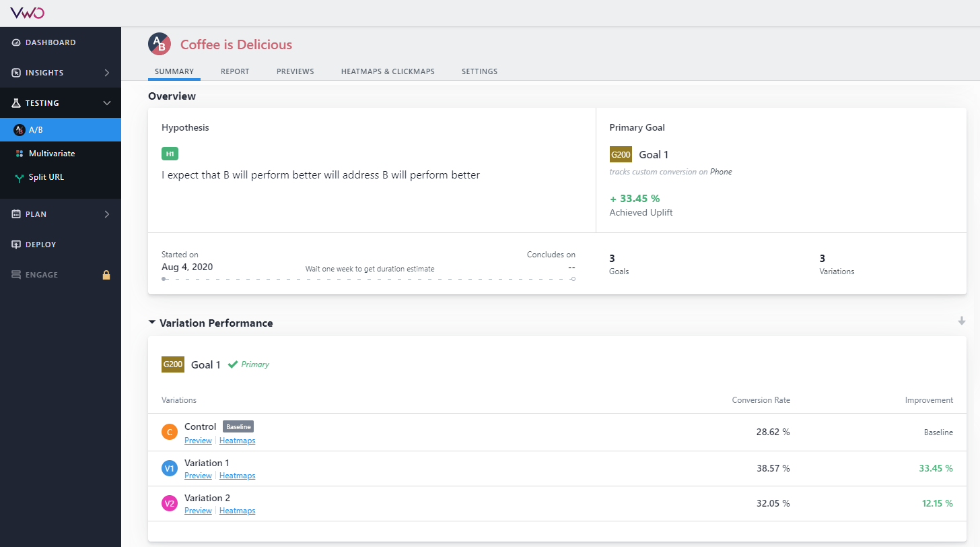980x547 pixels.
Task: Open Heatmaps link for Variation 1
Action: [237, 476]
